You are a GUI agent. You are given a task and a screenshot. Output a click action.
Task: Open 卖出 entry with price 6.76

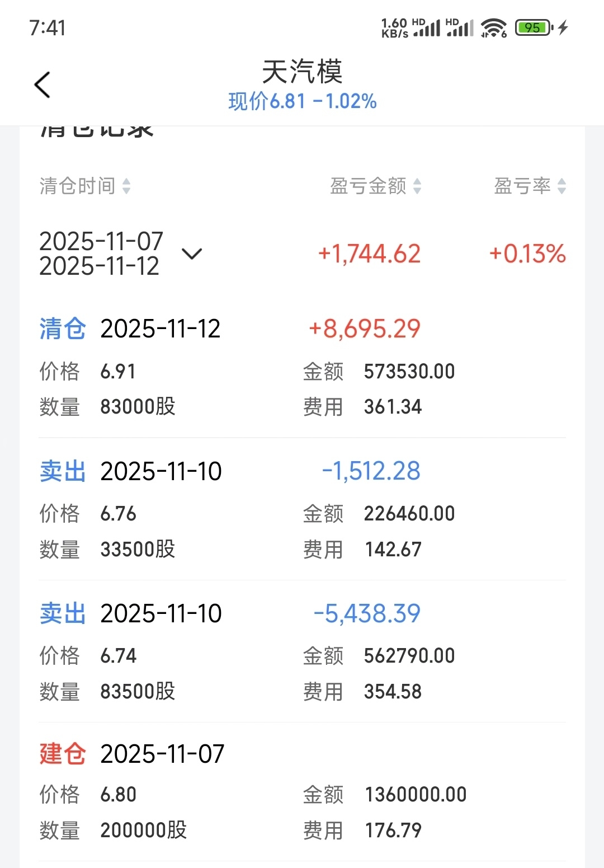pyautogui.click(x=302, y=509)
